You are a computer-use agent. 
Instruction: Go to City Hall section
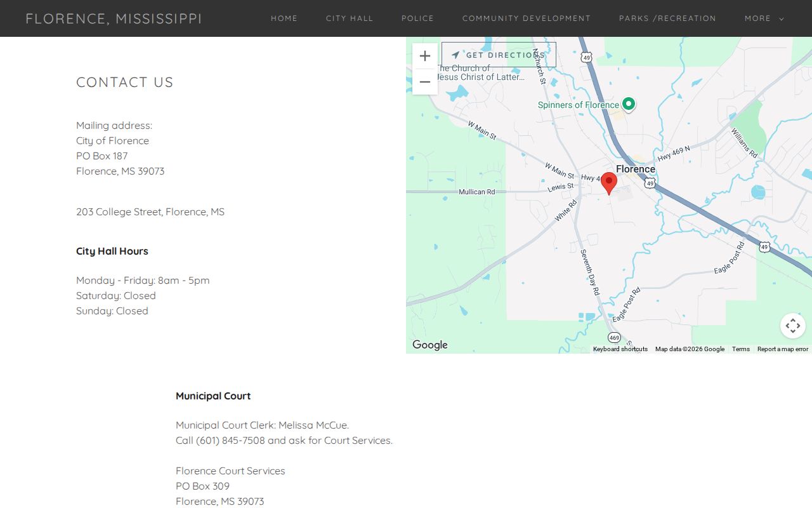(350, 18)
